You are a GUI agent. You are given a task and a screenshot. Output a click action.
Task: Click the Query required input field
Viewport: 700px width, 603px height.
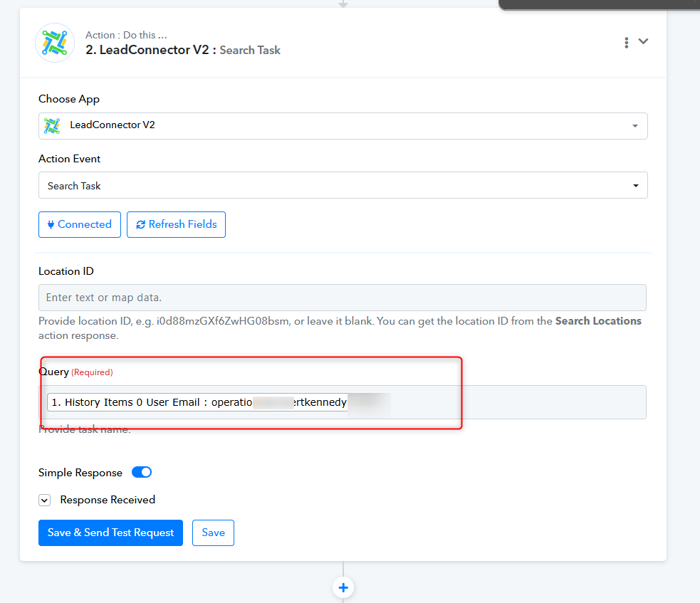click(343, 402)
